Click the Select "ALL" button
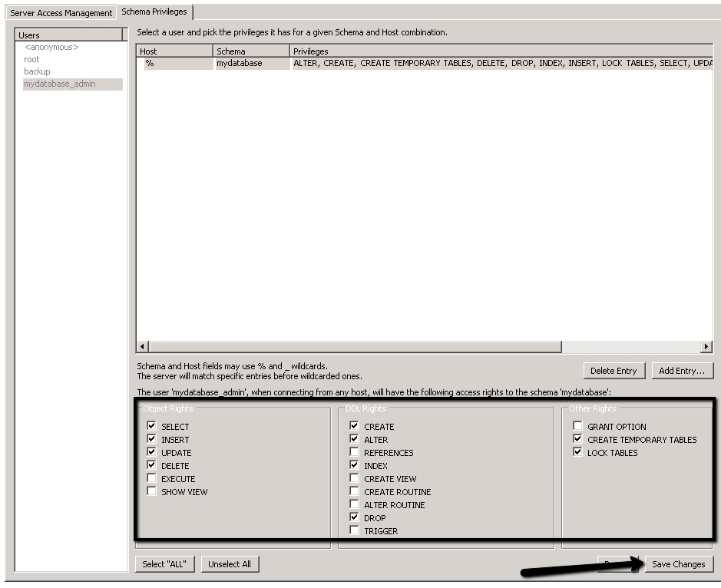The height and width of the screenshot is (588, 721). [164, 564]
